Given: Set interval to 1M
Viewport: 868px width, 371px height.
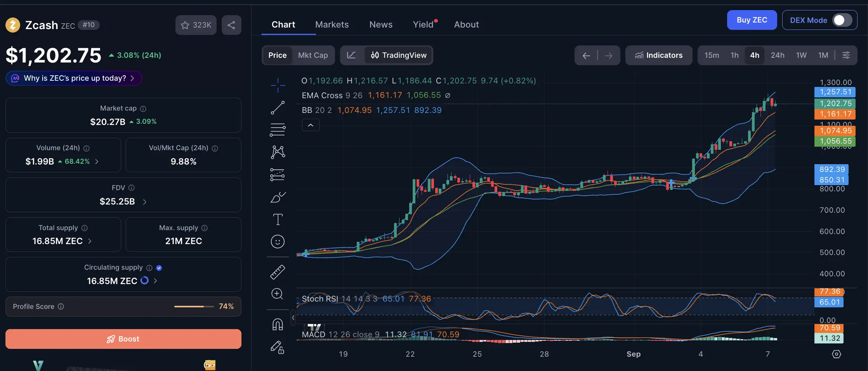Looking at the screenshot, I should (823, 55).
